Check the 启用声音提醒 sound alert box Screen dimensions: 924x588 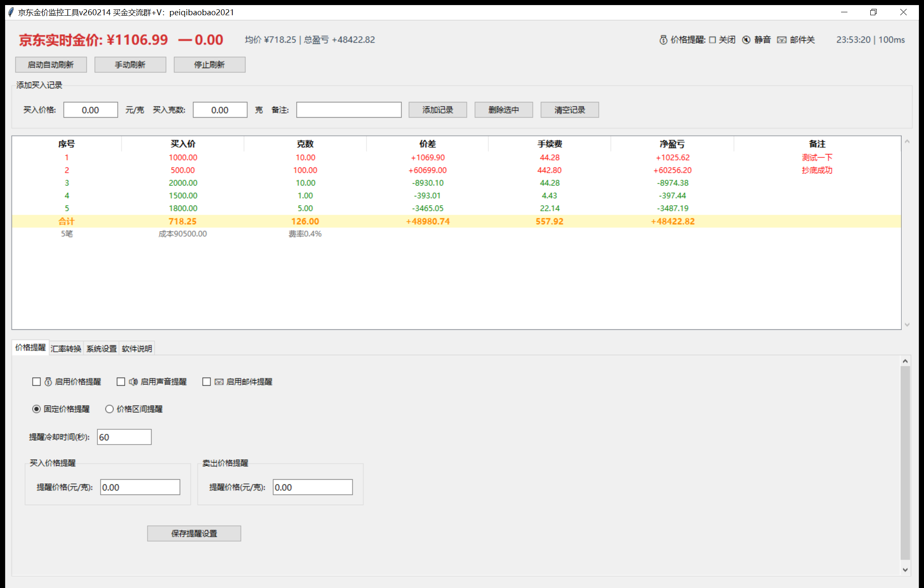(x=121, y=382)
